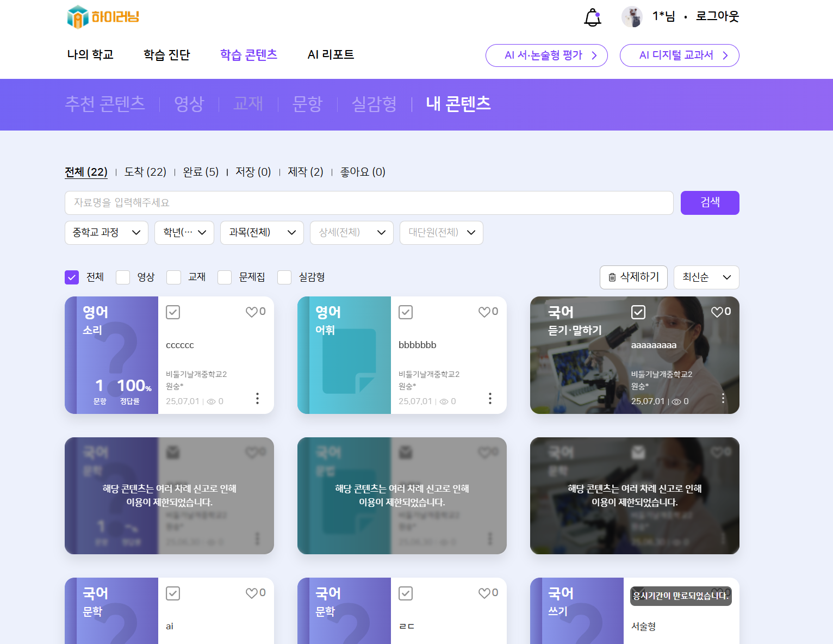Like the aaaaaaaaa content heart icon

tap(717, 312)
